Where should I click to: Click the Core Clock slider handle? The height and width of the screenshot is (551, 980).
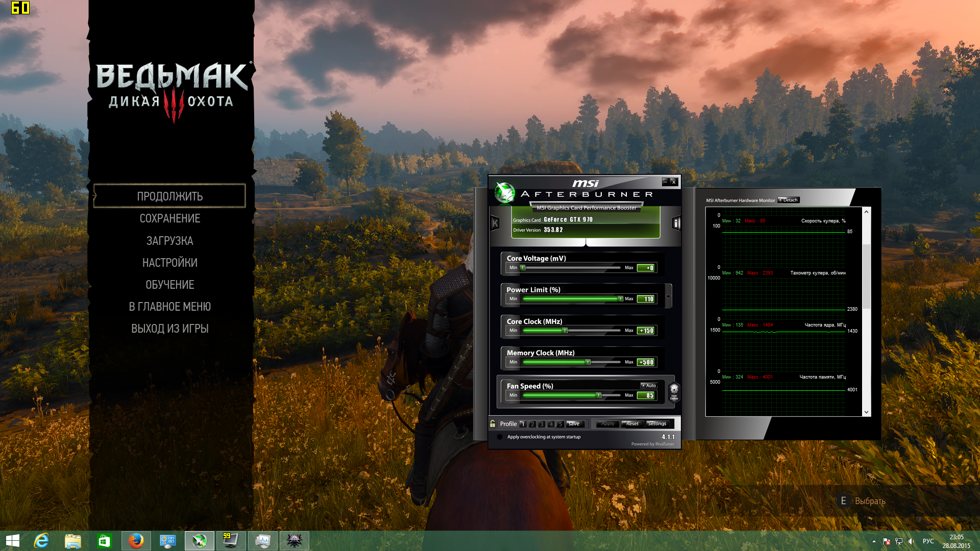[x=565, y=331]
